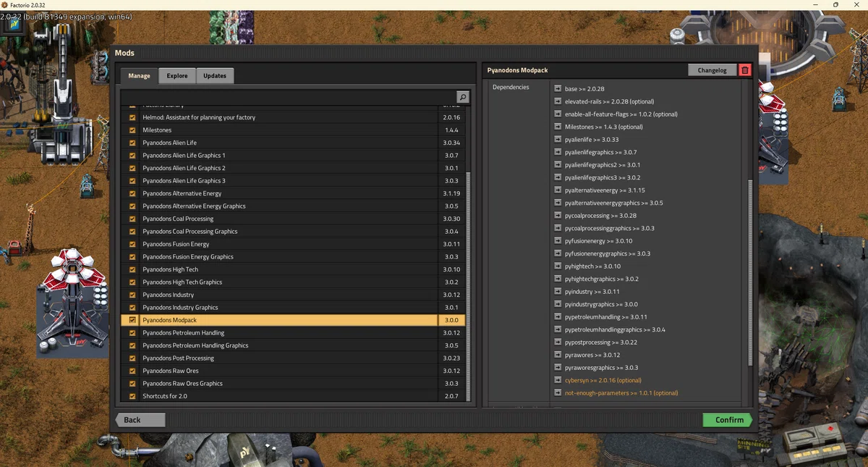Open the Explore tab
The height and width of the screenshot is (467, 868).
pyautogui.click(x=177, y=75)
